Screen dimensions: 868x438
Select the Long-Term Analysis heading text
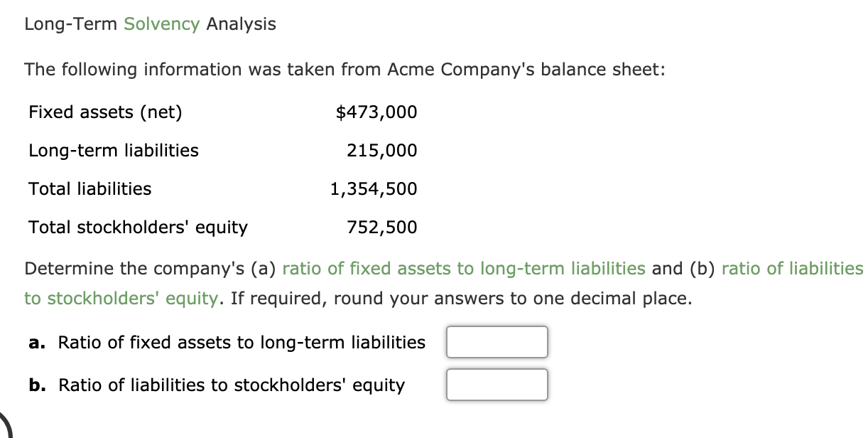[x=150, y=24]
